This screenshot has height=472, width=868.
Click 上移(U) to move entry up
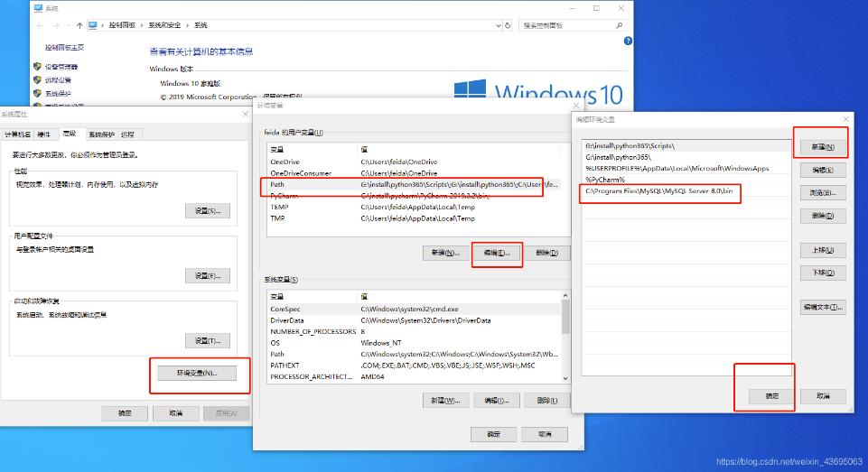tap(823, 250)
